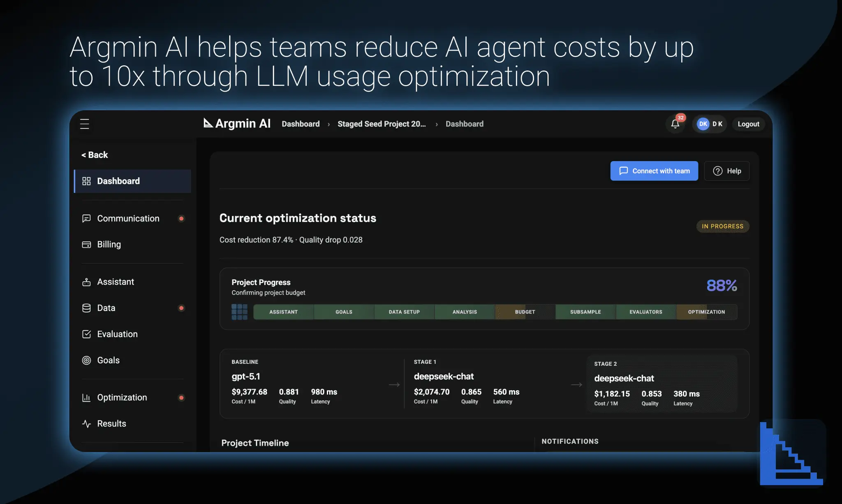Screen dimensions: 842x504
Task: Select the ASSISTANT progress stage
Action: coord(283,312)
